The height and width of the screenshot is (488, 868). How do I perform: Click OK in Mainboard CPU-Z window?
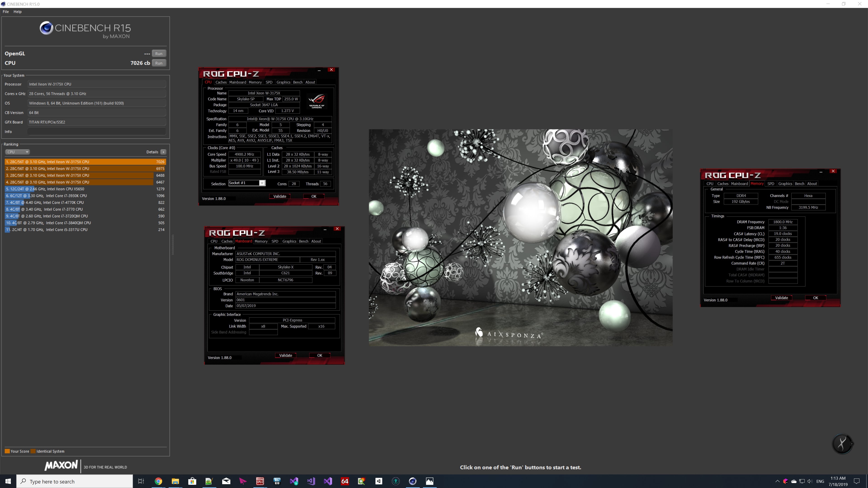point(320,355)
